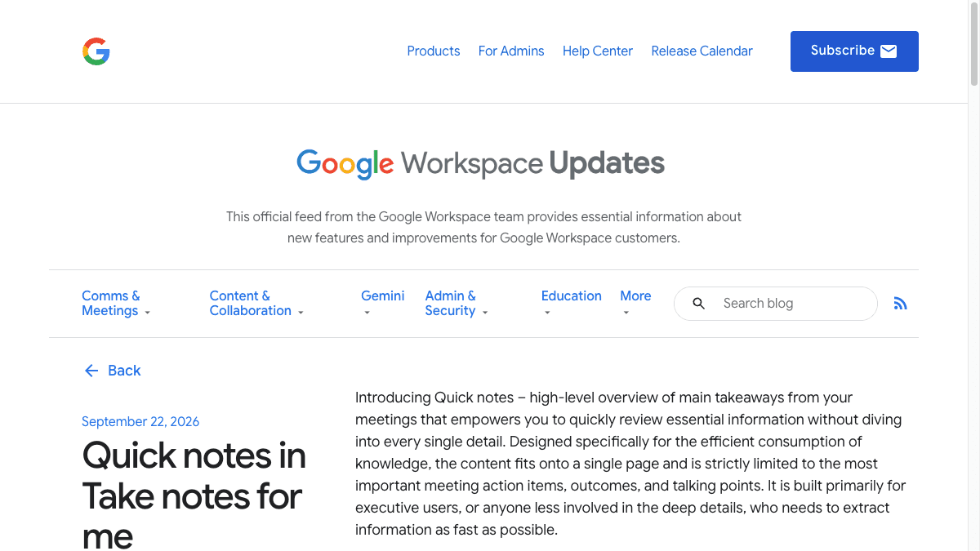Viewport: 980px width, 551px height.
Task: Click the Back arrow icon
Action: [x=91, y=371]
